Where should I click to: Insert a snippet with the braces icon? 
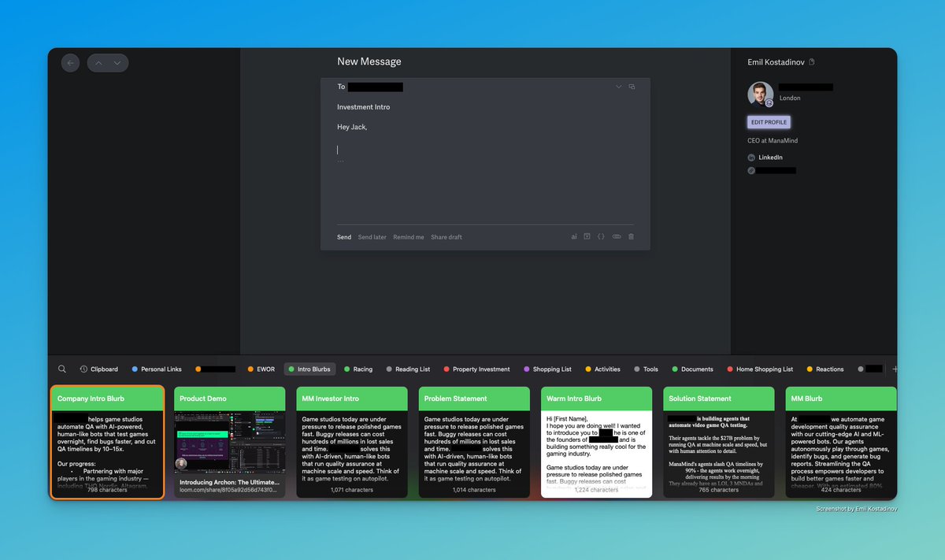(x=601, y=236)
